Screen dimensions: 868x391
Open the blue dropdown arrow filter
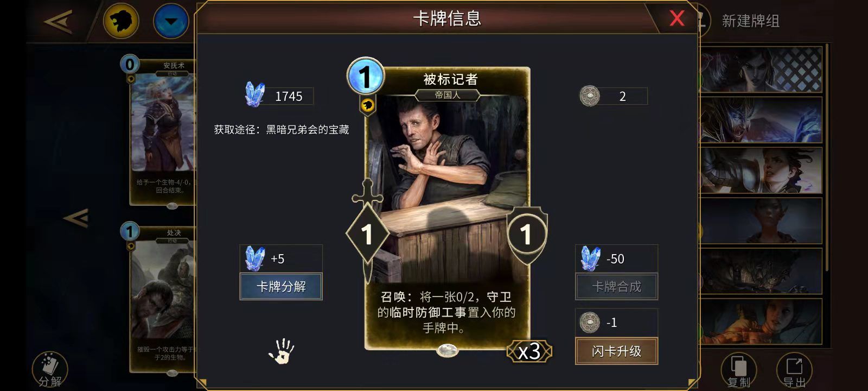[x=171, y=21]
